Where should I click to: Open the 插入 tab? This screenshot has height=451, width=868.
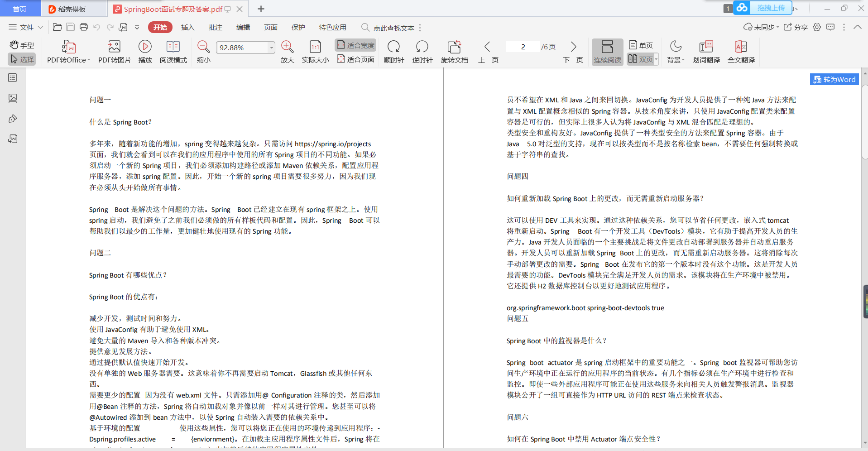[187, 27]
